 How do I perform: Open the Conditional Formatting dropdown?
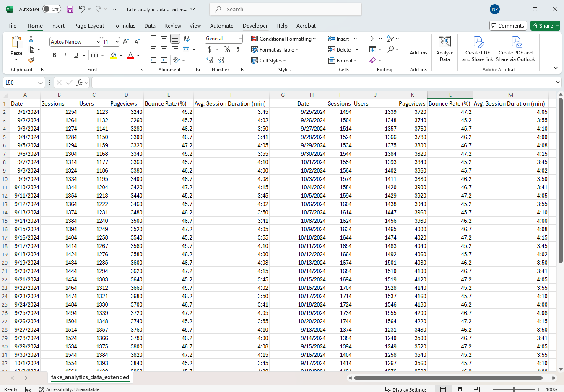(x=283, y=39)
